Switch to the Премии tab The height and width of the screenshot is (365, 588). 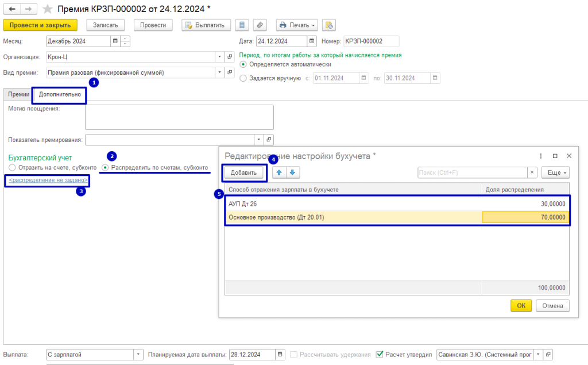tap(19, 94)
